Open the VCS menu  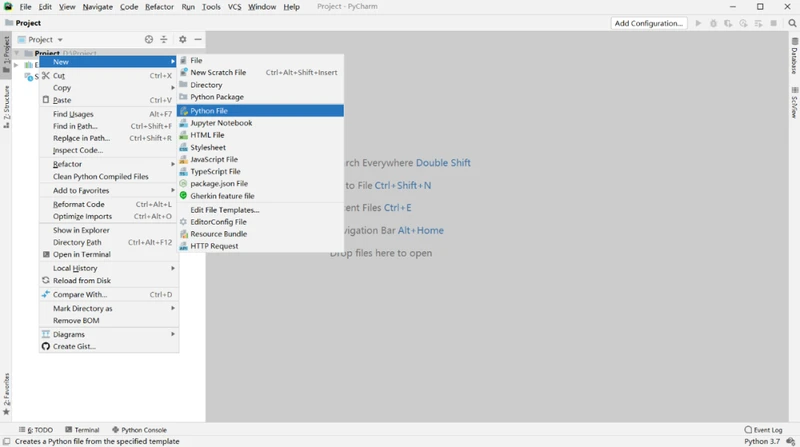point(234,7)
